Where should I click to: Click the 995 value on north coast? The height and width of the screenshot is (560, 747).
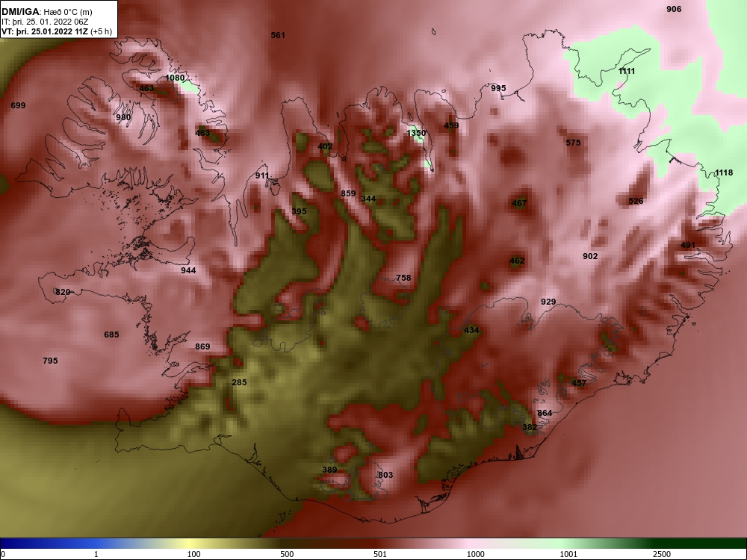coord(498,89)
